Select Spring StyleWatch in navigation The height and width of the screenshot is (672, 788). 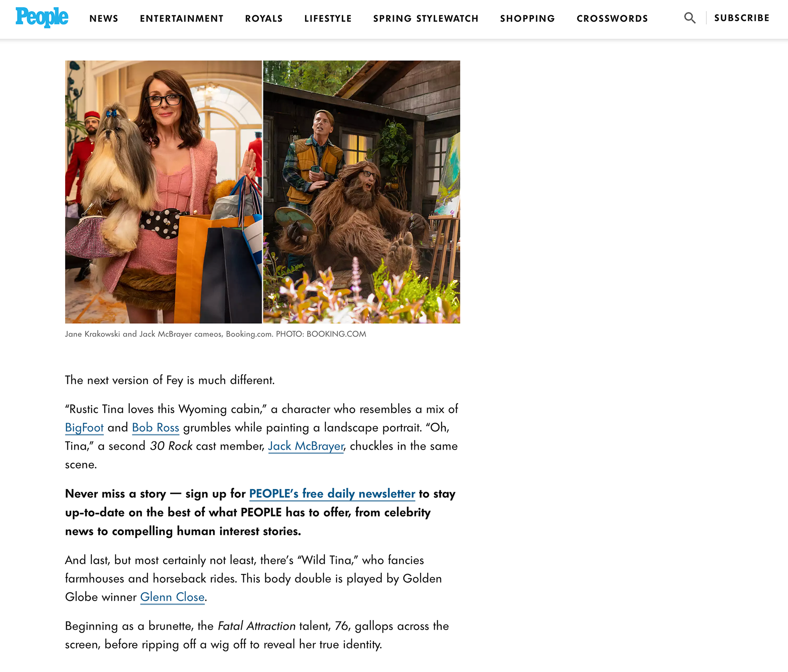[426, 18]
